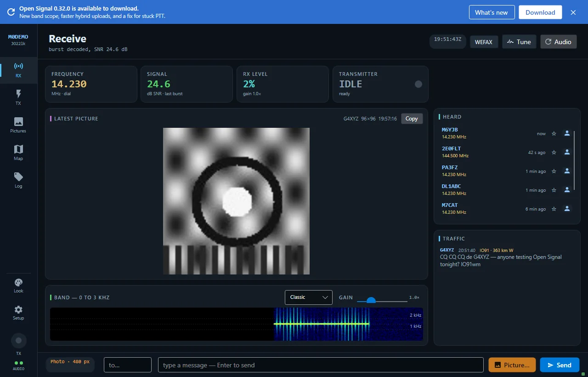Click the band waterfall display
The width and height of the screenshot is (588, 377).
point(236,324)
